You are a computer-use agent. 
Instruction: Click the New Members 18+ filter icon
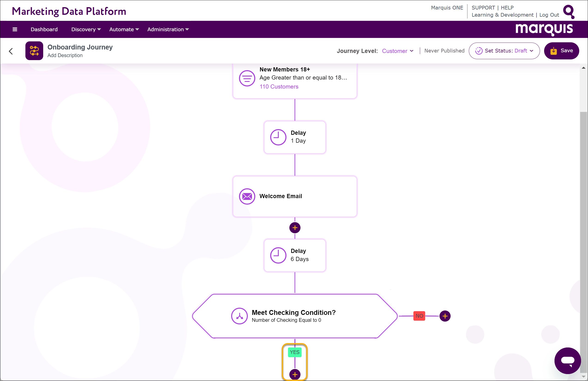(x=247, y=78)
